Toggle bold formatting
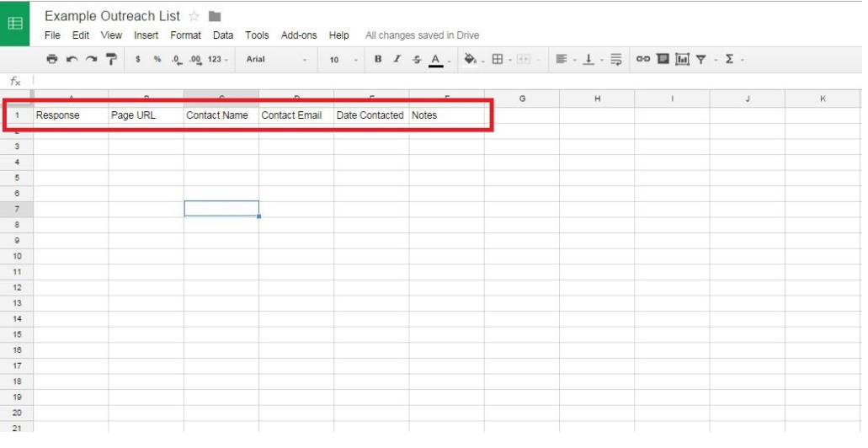This screenshot has width=868, height=448. tap(378, 60)
